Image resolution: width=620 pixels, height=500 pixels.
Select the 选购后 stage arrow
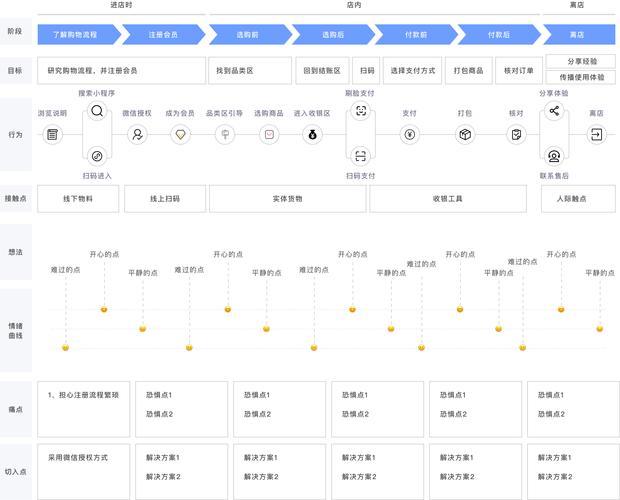(x=333, y=35)
